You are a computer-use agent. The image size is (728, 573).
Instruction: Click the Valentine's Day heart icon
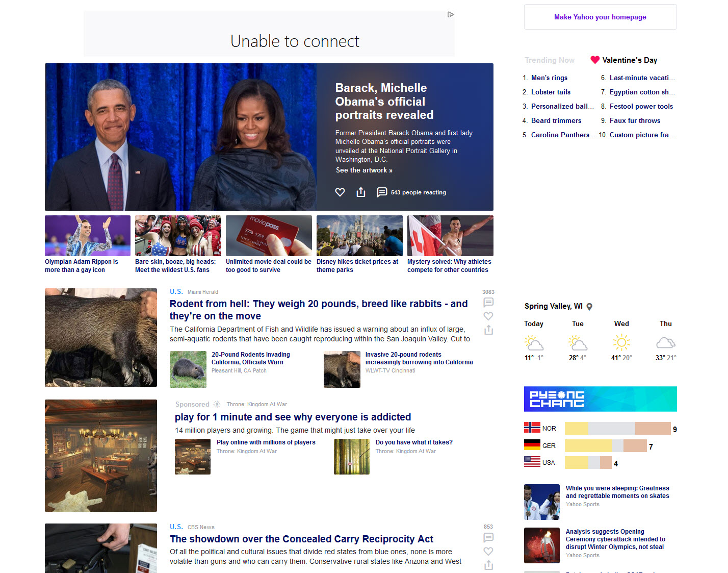pos(595,60)
